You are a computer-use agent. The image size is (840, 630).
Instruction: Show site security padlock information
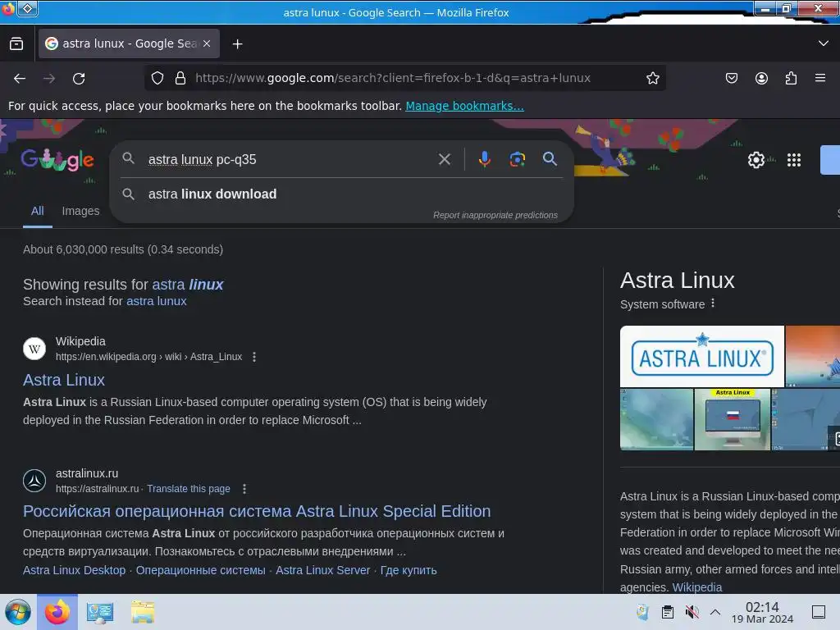tap(180, 78)
